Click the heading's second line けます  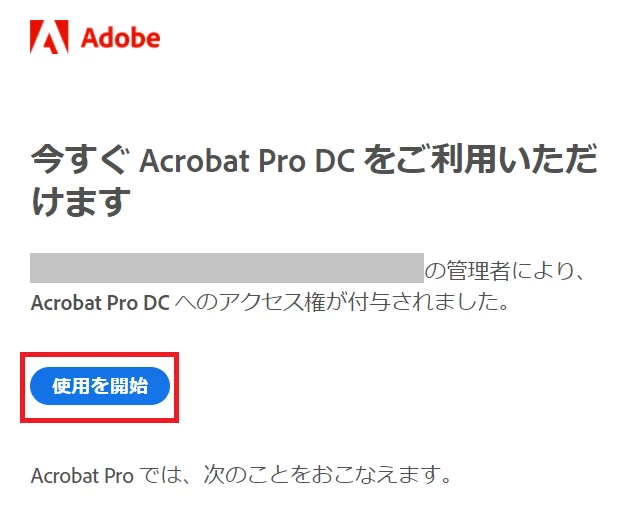tap(81, 201)
